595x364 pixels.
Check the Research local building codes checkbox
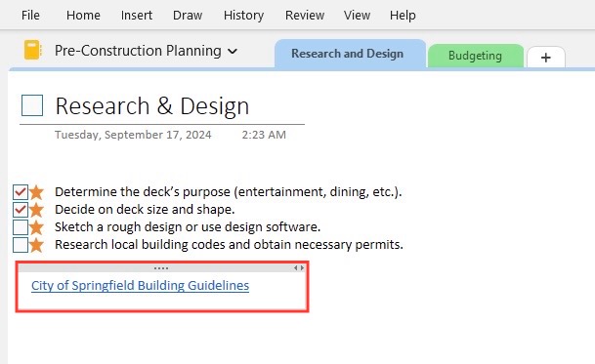click(21, 245)
